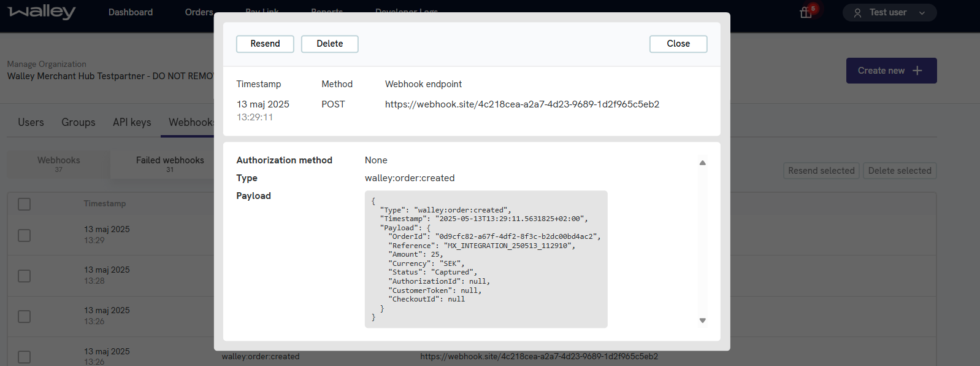The height and width of the screenshot is (366, 980).
Task: Toggle the select-all checkbox in table header
Action: pos(25,204)
